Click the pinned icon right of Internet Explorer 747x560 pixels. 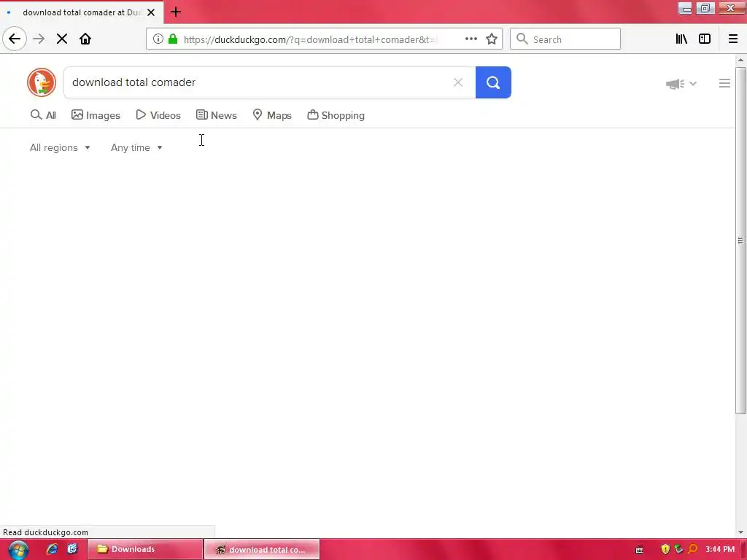point(72,549)
